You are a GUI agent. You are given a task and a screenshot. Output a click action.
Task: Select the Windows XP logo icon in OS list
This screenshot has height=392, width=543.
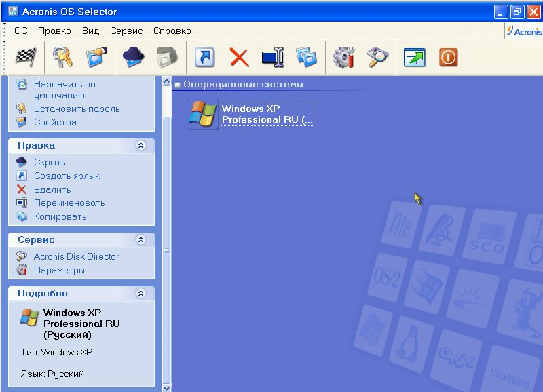(x=202, y=114)
